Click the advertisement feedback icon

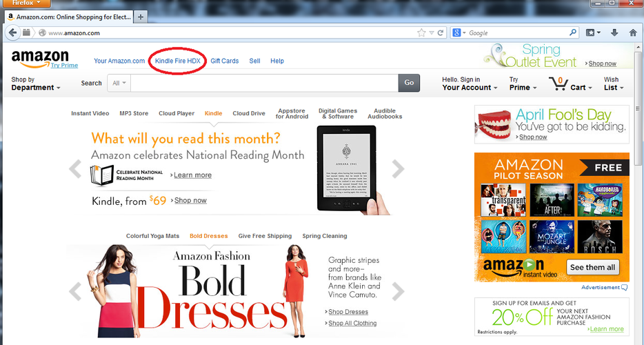[624, 288]
